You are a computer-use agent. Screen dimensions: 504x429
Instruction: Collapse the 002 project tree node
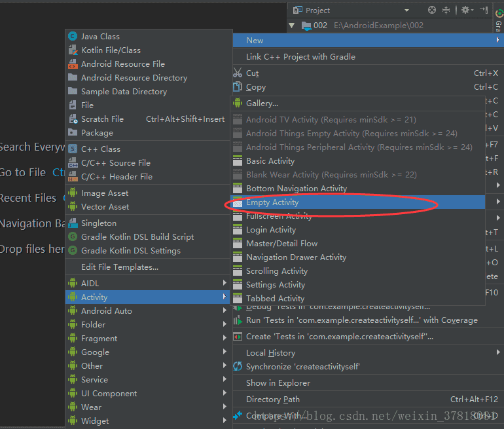click(x=292, y=25)
